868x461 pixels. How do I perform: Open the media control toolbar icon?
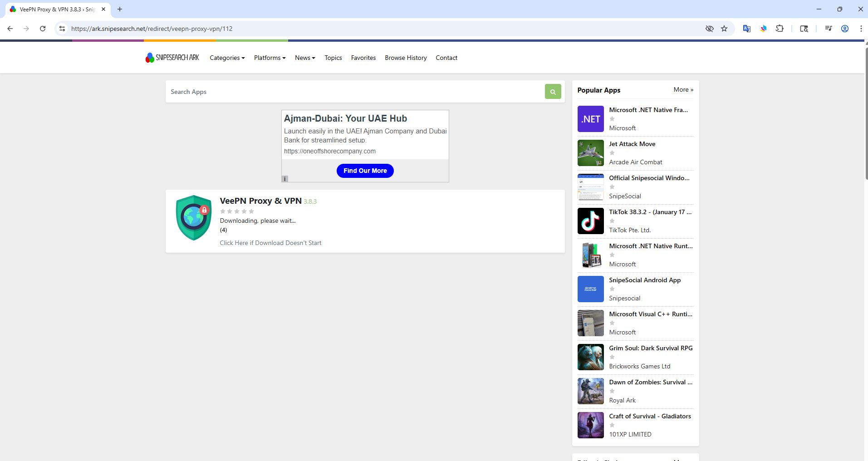[829, 29]
